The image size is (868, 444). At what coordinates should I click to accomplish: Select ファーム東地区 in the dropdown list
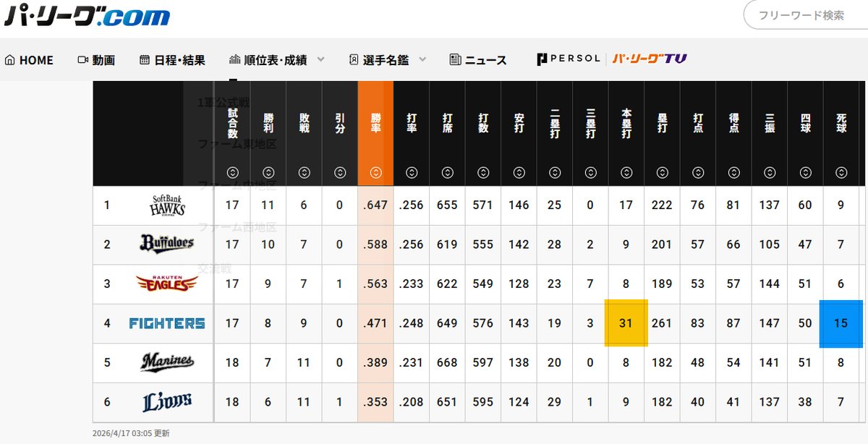coord(237,144)
